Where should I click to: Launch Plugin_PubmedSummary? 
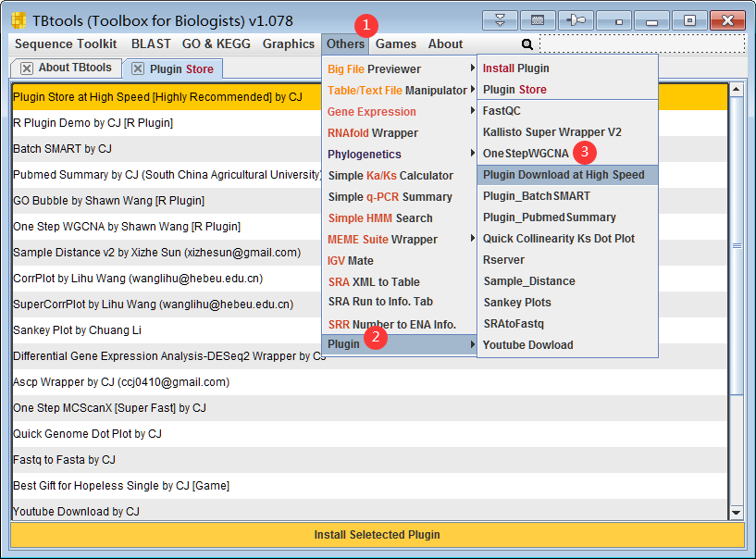click(x=567, y=217)
